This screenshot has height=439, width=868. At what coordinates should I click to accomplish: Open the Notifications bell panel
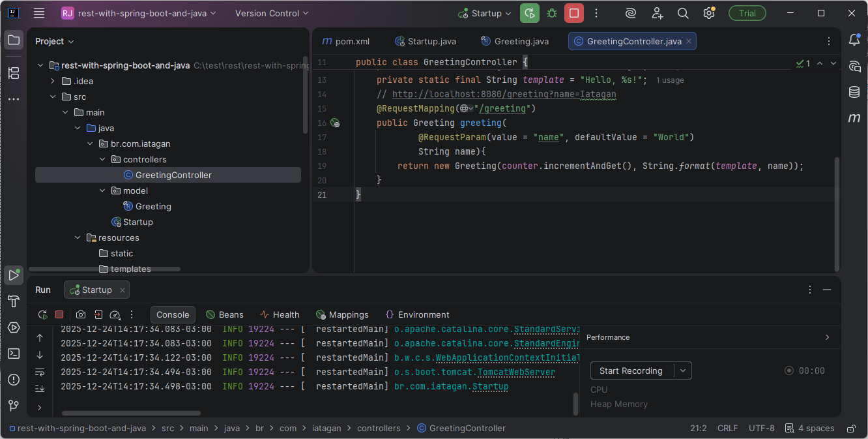pyautogui.click(x=854, y=40)
